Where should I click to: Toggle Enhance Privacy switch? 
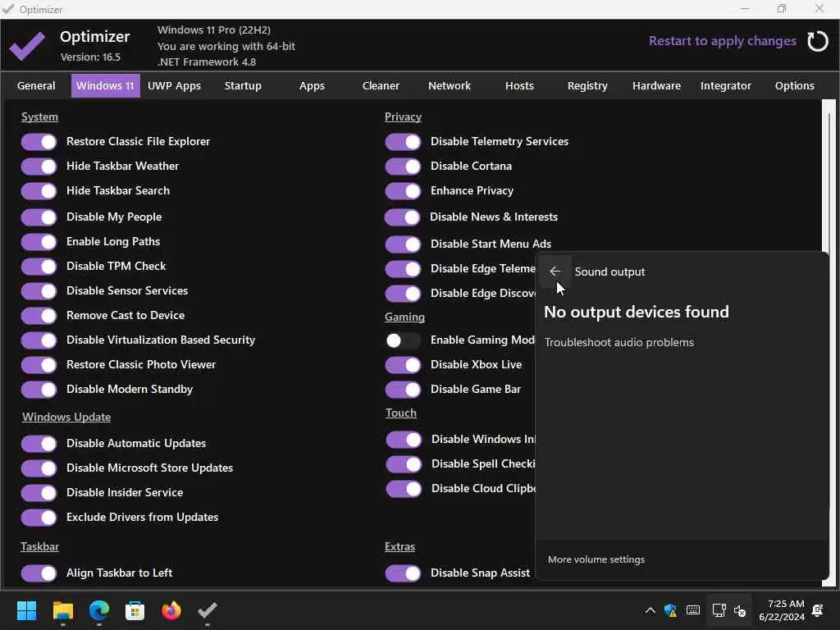coord(403,191)
